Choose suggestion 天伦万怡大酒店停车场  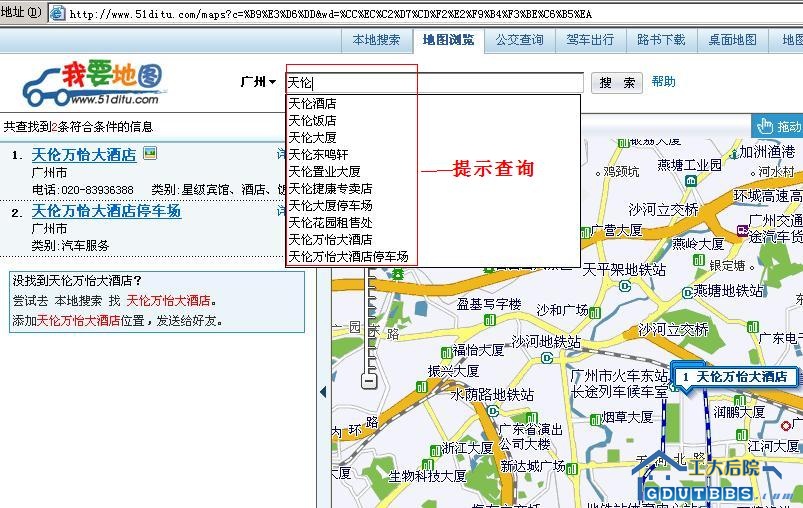click(348, 256)
